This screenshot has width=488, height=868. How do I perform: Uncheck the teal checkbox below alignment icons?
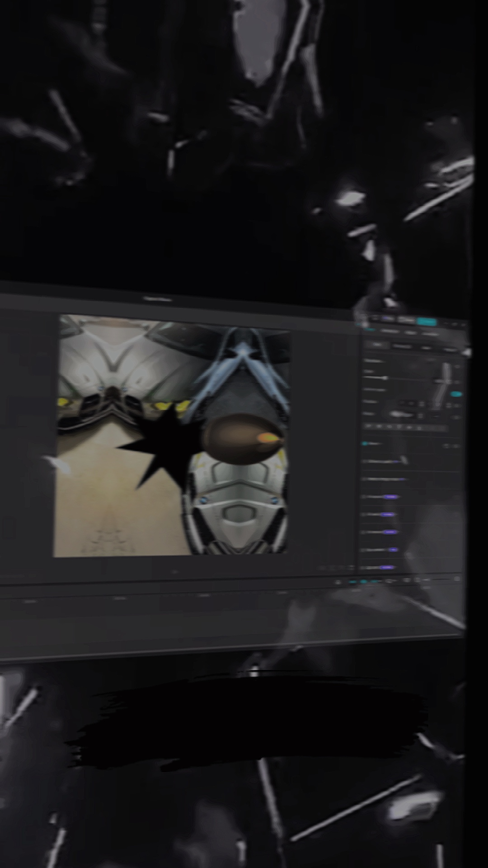tap(365, 444)
